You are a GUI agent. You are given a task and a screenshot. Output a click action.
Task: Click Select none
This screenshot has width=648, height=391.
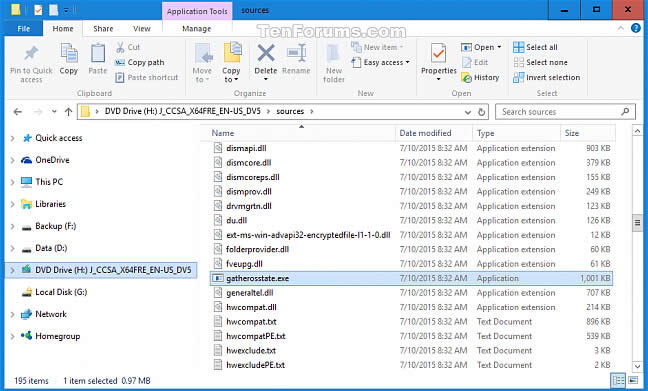(x=541, y=62)
